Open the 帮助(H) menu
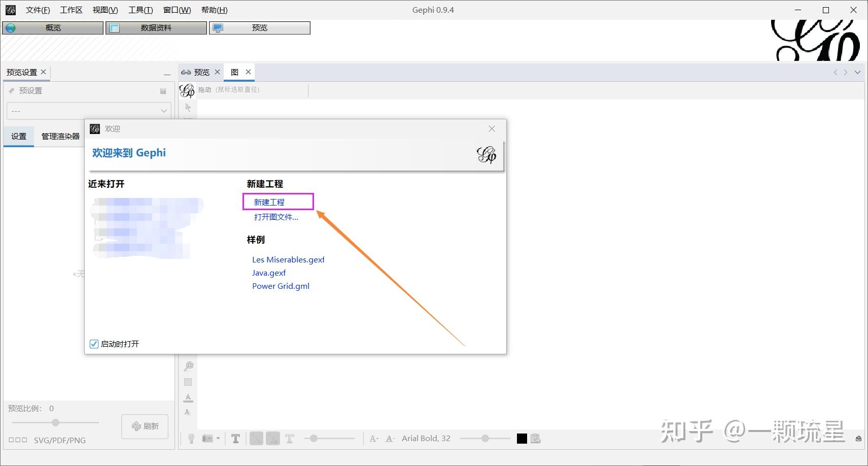 [x=214, y=10]
